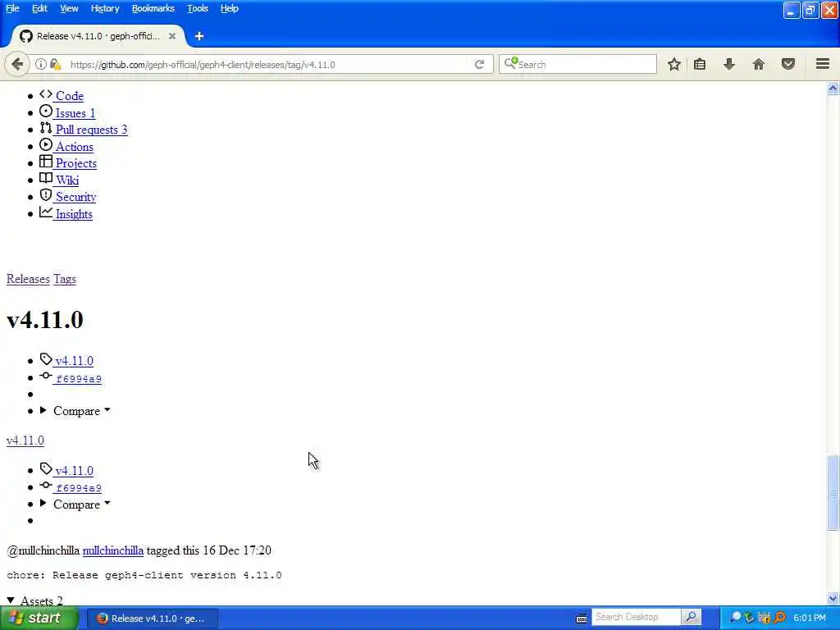Viewport: 840px width, 630px height.
Task: Click the Security shield icon
Action: (46, 195)
